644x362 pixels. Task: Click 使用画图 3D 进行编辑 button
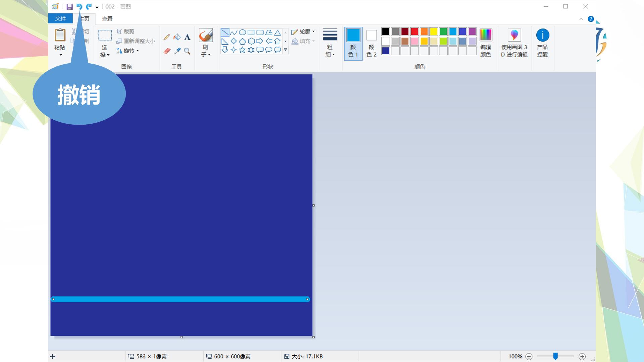point(515,43)
